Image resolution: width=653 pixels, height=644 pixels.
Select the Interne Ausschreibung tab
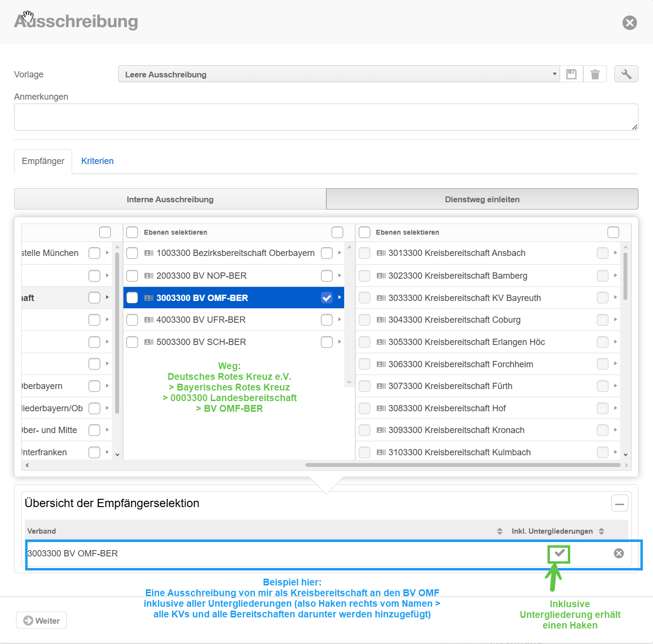tap(170, 199)
